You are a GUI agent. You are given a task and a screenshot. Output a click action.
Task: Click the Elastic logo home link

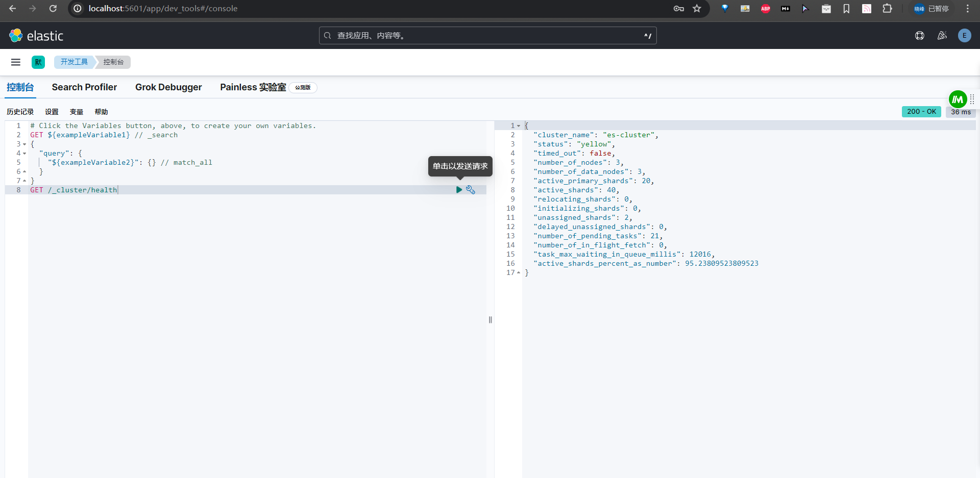click(36, 36)
